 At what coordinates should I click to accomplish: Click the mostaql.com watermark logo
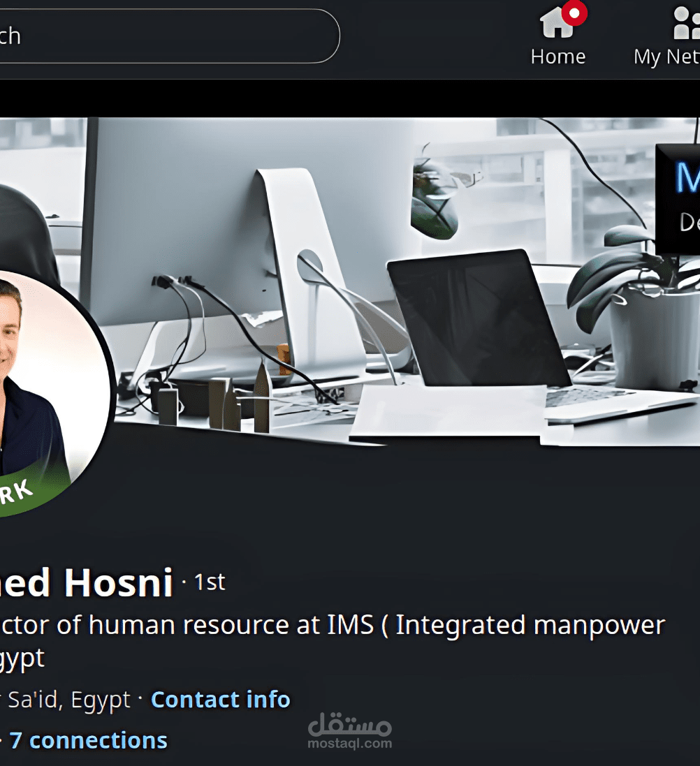[x=350, y=731]
